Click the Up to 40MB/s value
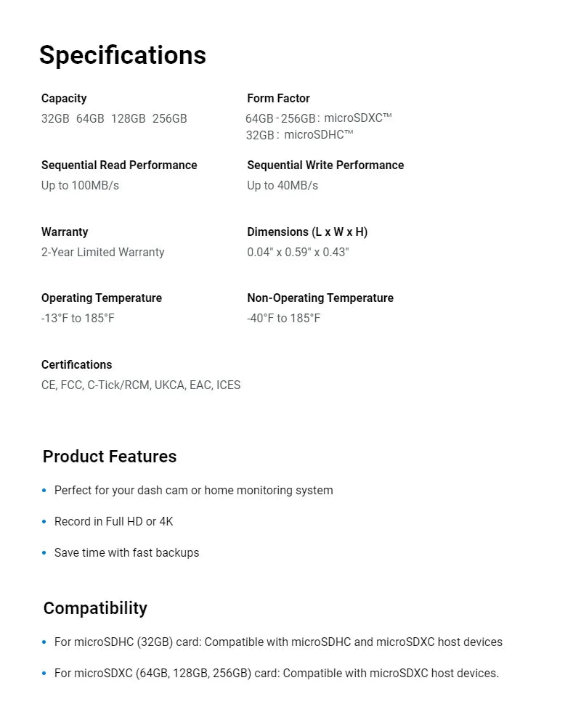This screenshot has width=581, height=728. 283,185
